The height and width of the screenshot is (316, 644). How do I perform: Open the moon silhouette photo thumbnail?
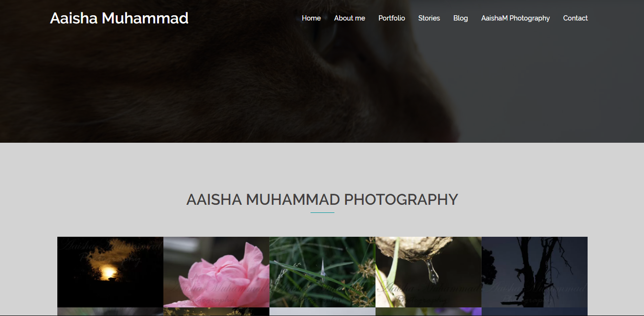110,272
